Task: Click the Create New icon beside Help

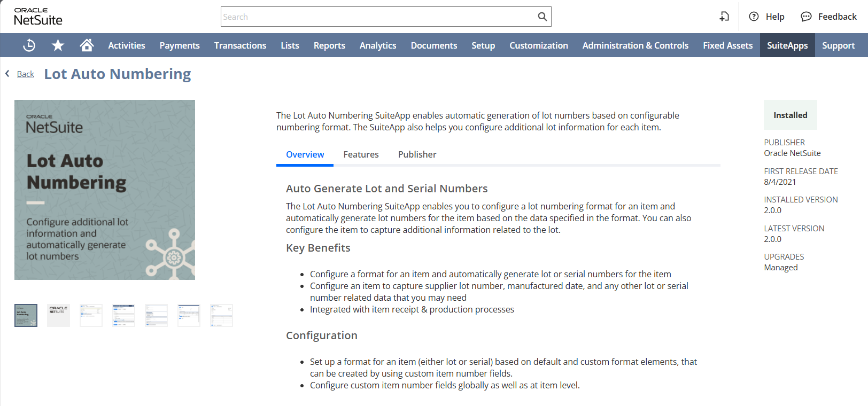Action: coord(724,17)
